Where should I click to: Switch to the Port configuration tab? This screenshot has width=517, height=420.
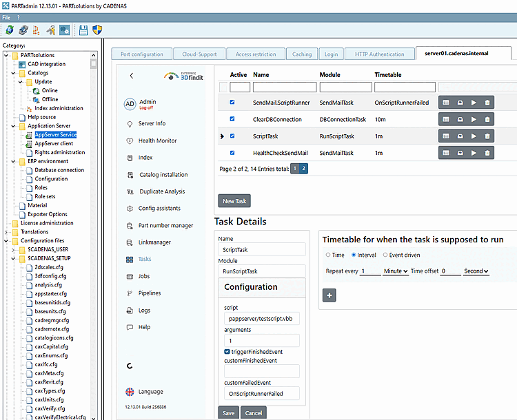click(142, 54)
